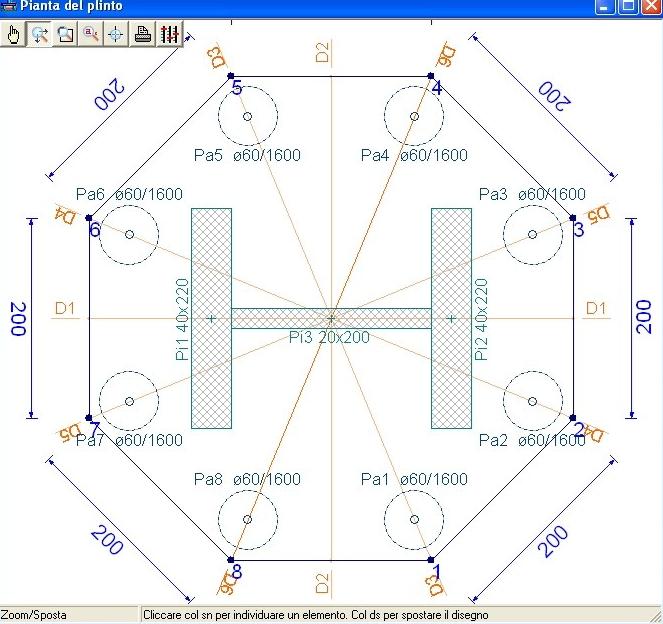Click vertex node 7 marker

click(89, 418)
